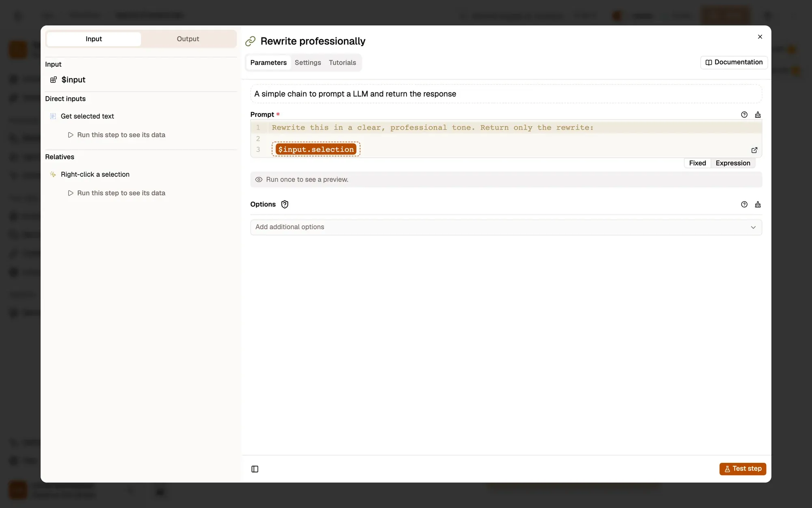Screen dimensions: 812x508
Task: Open the Tutorials tab
Action: pyautogui.click(x=342, y=63)
